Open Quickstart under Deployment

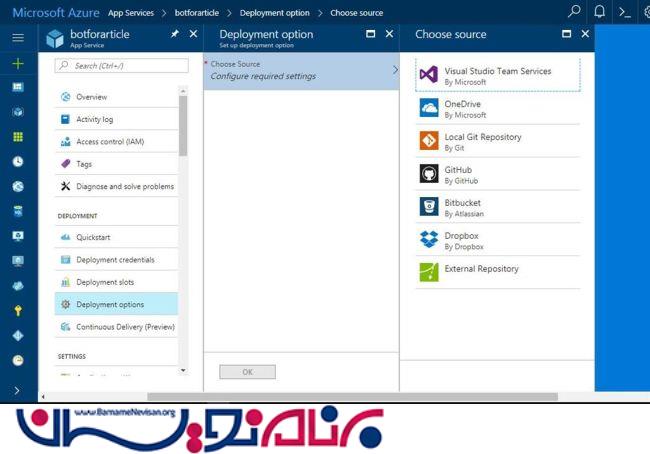[116, 237]
